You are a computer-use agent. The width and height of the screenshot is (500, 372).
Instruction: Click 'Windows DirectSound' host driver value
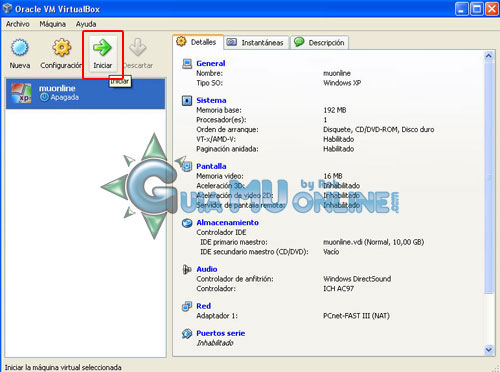coord(357,279)
